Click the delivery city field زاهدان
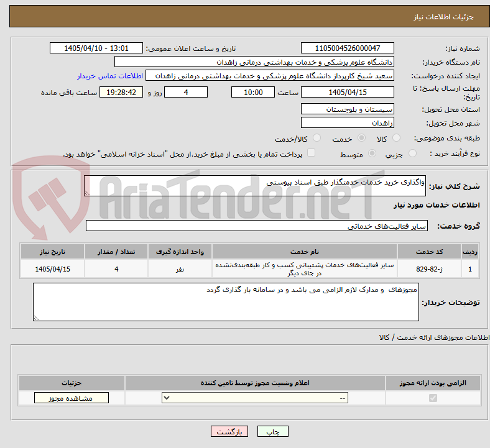 (347, 122)
